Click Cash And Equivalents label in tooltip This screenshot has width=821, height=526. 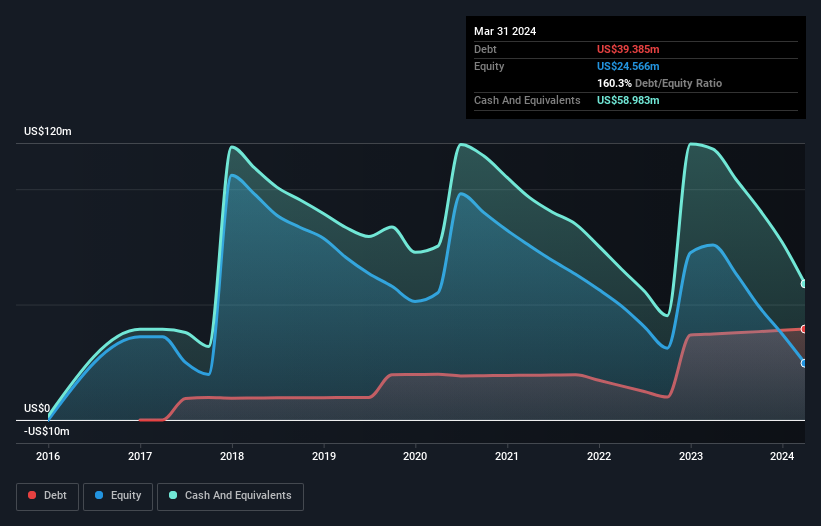point(527,100)
